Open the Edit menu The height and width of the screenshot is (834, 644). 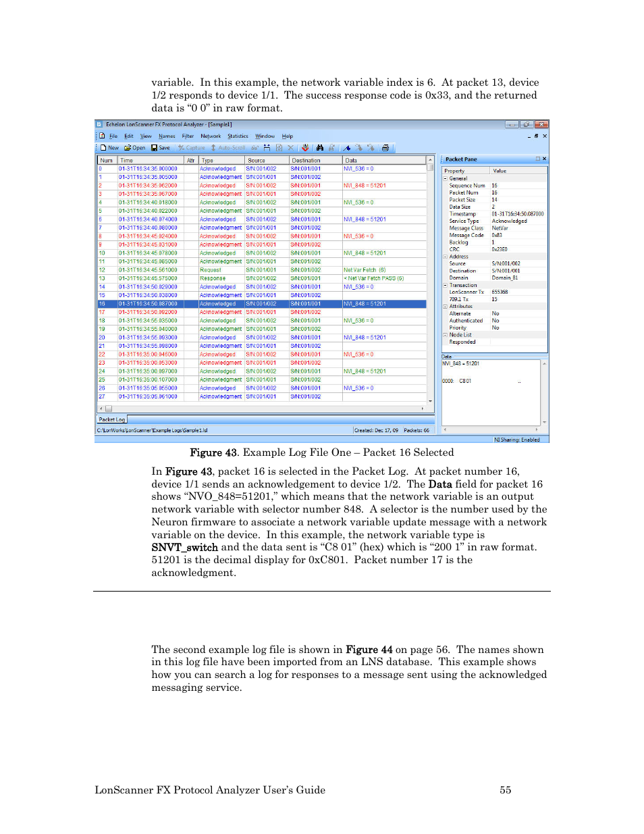[x=128, y=136]
